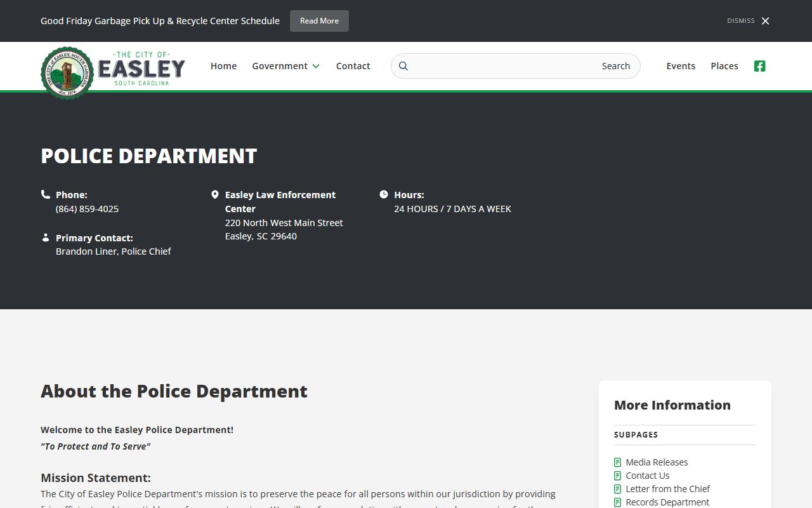Click phone number (864) 859-4025
Image resolution: width=812 pixels, height=508 pixels.
87,209
